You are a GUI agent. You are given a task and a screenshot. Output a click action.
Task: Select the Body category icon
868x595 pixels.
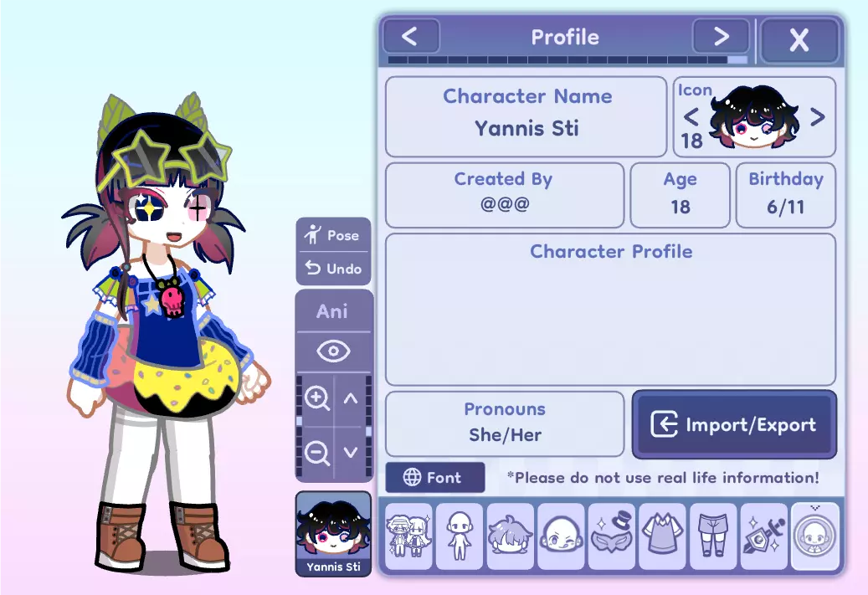click(x=460, y=536)
